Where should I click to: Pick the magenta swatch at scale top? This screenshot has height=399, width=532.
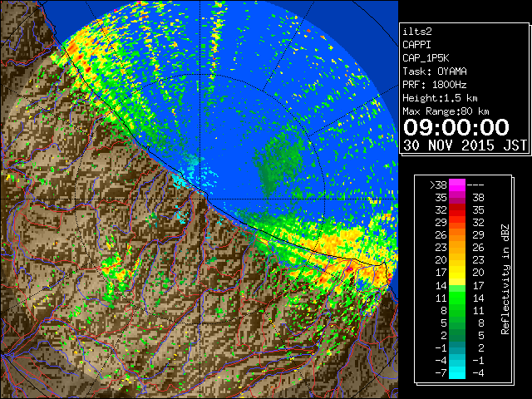point(457,185)
